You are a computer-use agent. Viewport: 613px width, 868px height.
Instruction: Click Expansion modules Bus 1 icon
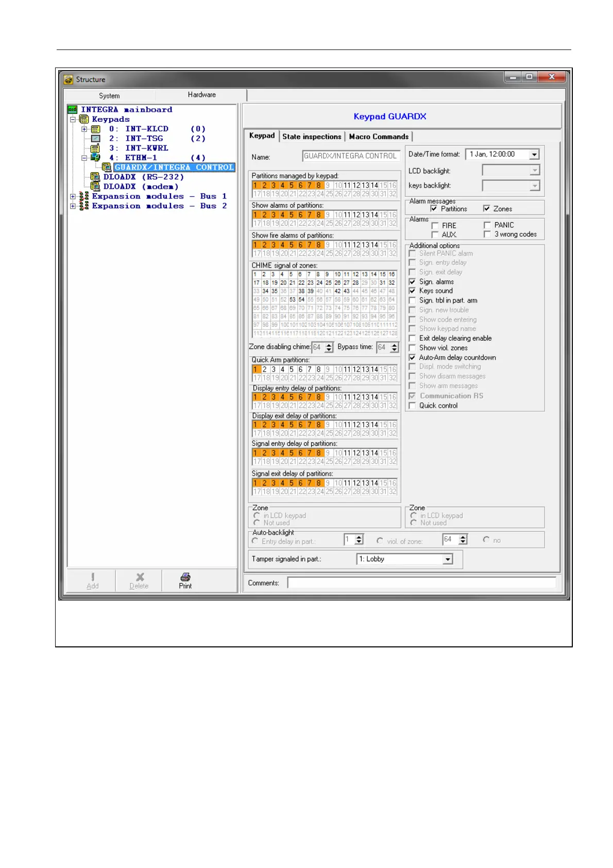click(x=84, y=196)
